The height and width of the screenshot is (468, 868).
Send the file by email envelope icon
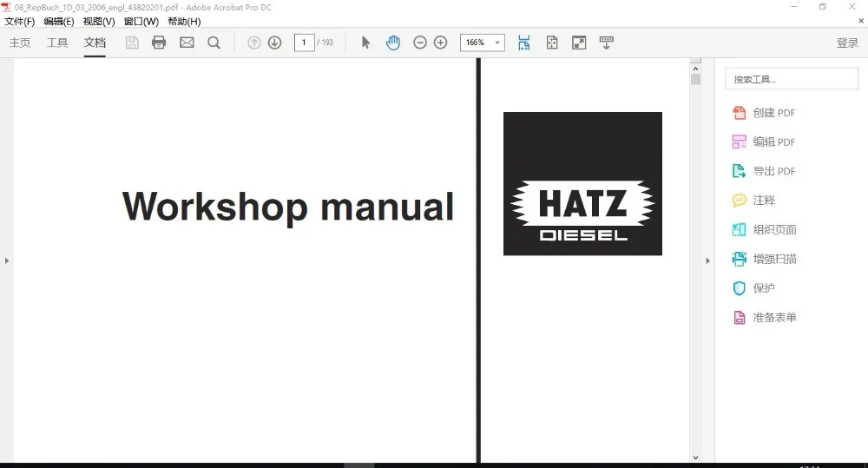(x=187, y=43)
